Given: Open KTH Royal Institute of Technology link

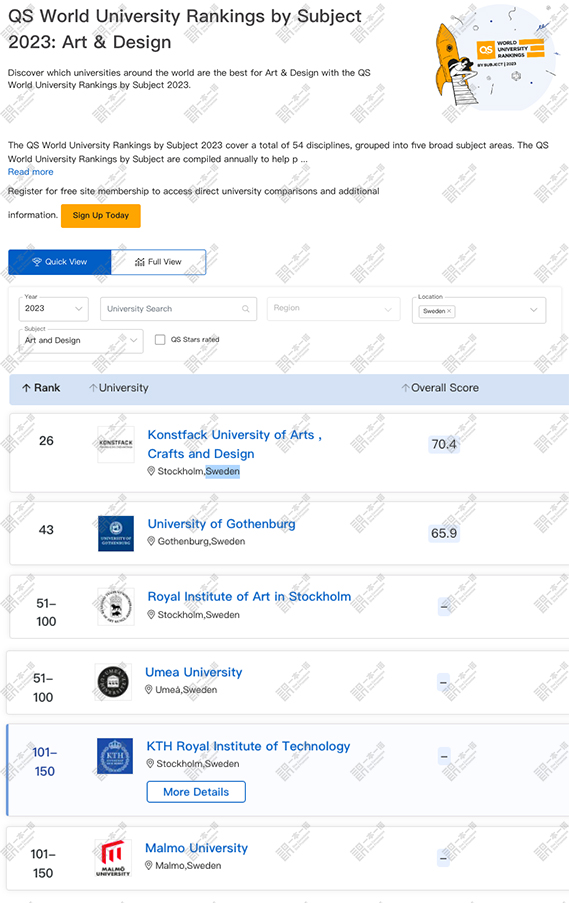Looking at the screenshot, I should [x=248, y=746].
